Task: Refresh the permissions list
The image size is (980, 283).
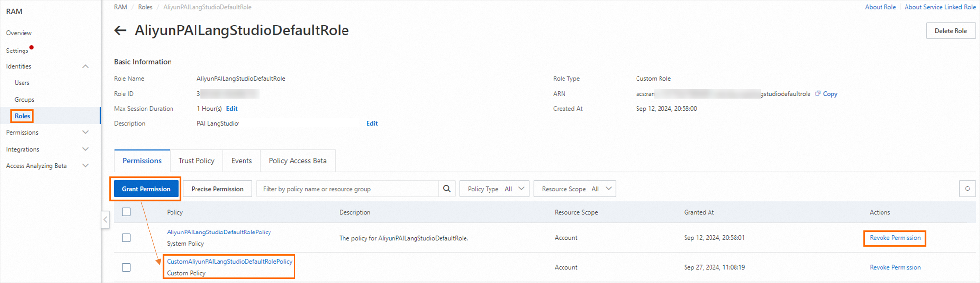Action: [967, 189]
